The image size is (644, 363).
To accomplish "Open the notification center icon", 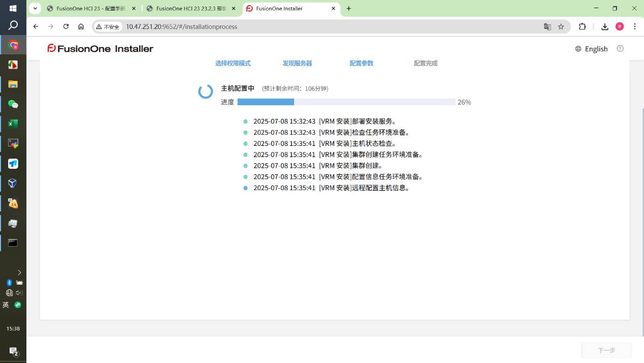I will pyautogui.click(x=13, y=351).
